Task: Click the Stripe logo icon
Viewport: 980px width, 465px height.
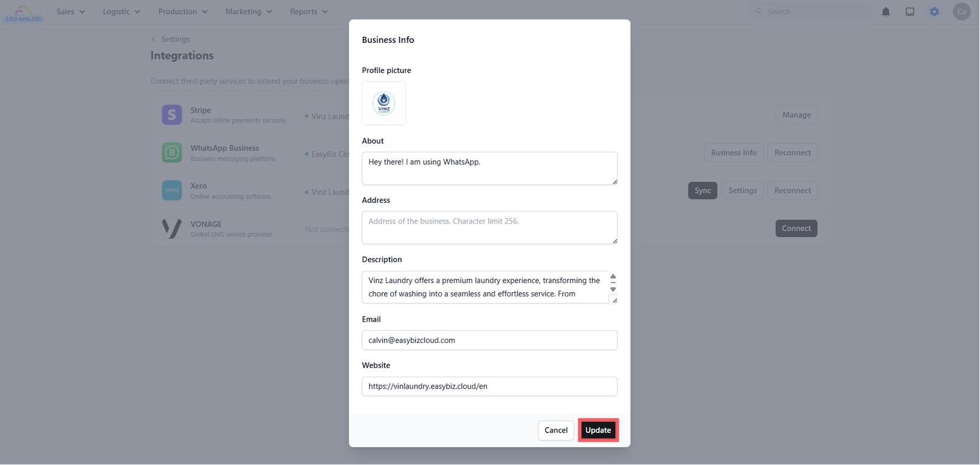Action: 172,115
